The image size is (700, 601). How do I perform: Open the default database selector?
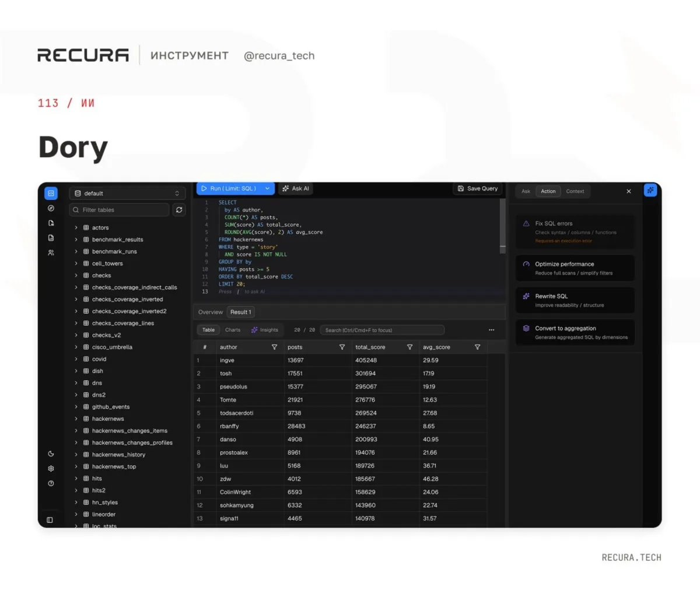[x=127, y=194]
